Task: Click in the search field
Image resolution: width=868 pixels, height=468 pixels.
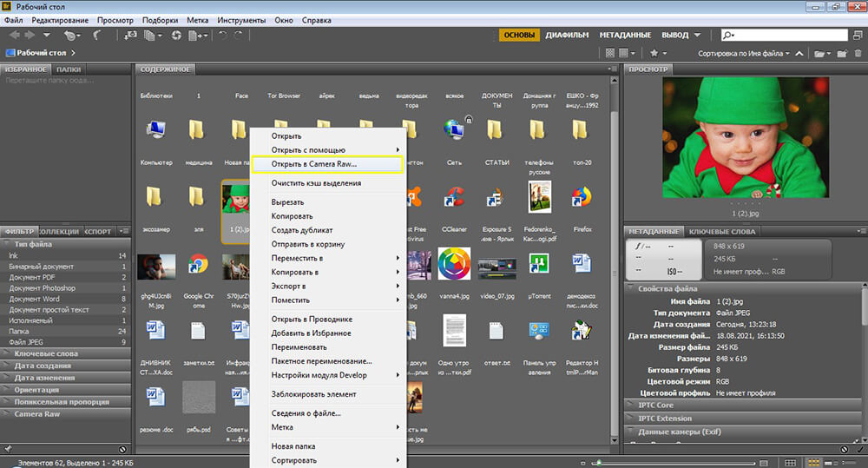Action: pyautogui.click(x=784, y=35)
